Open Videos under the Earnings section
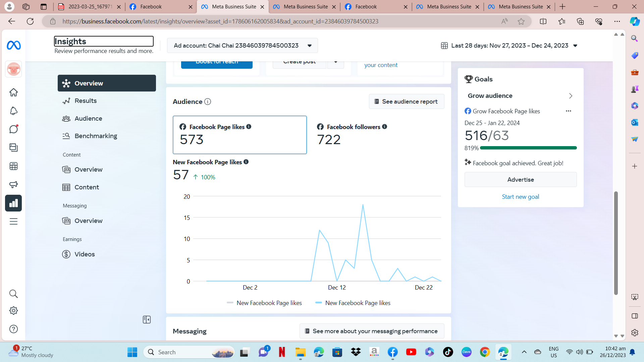This screenshot has height=362, width=644. click(x=107, y=254)
